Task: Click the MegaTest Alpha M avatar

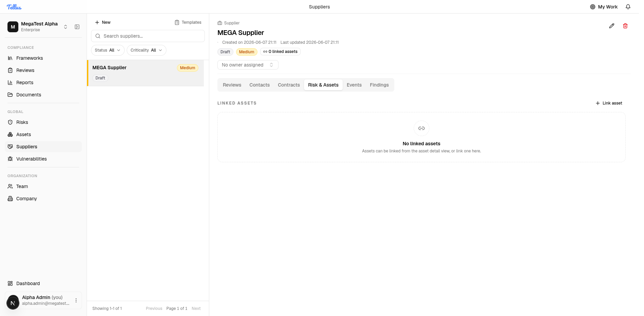Action: (13, 27)
